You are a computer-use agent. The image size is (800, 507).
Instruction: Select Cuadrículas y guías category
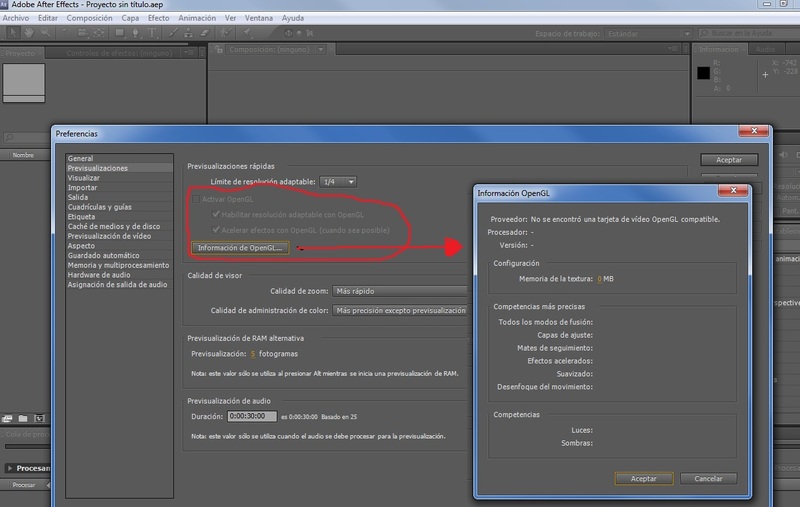[x=119, y=207]
